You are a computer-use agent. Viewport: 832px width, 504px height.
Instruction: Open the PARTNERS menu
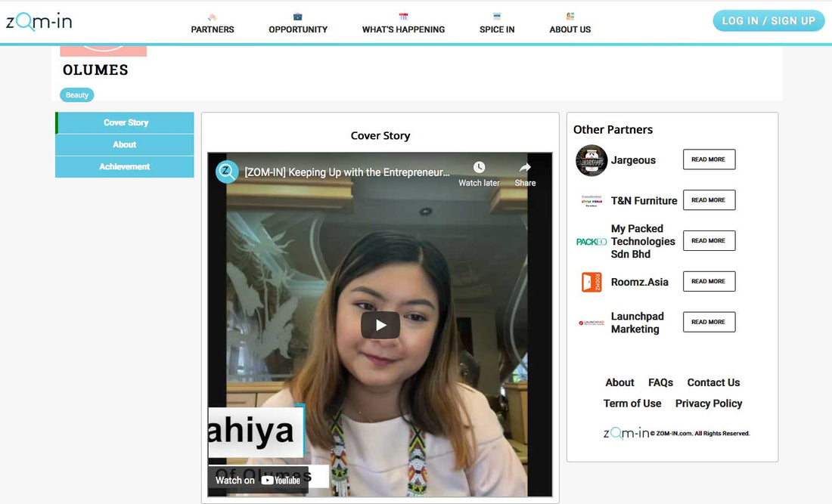(213, 29)
